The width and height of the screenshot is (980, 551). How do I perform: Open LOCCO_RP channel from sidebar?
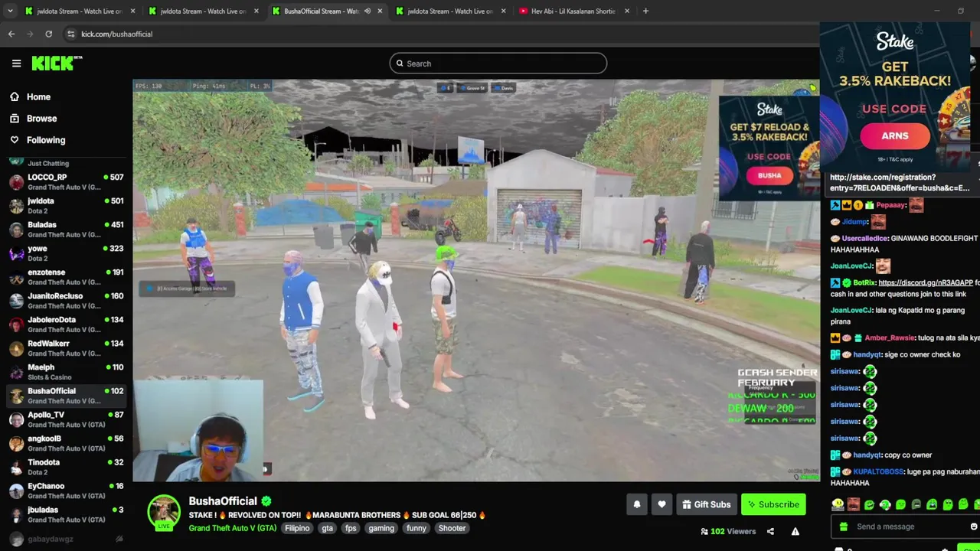(x=66, y=182)
